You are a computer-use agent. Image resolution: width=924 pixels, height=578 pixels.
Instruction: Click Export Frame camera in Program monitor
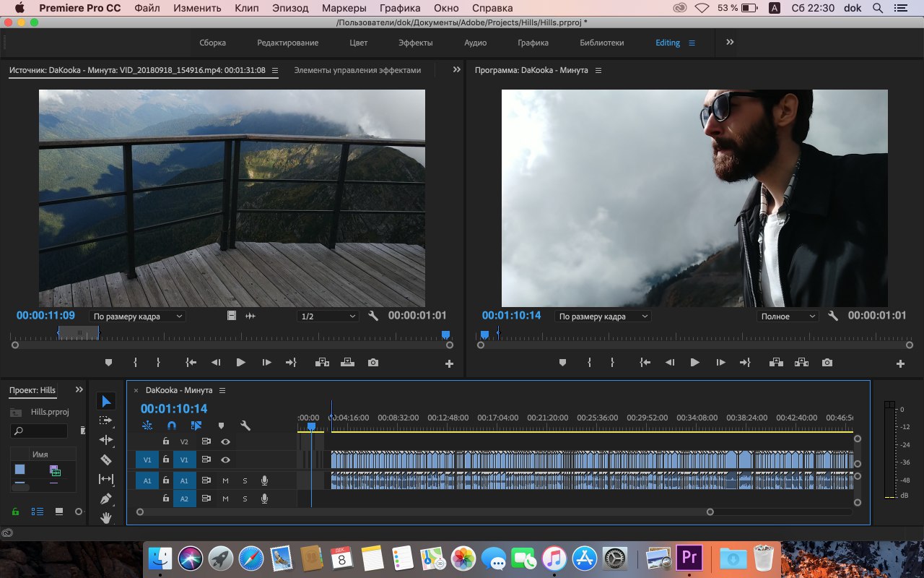coord(827,363)
